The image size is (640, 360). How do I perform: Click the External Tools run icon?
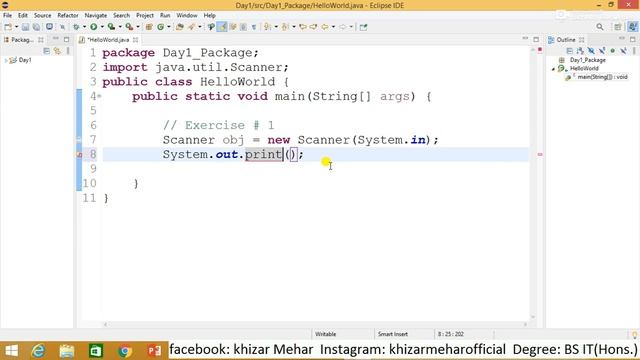pos(129,27)
